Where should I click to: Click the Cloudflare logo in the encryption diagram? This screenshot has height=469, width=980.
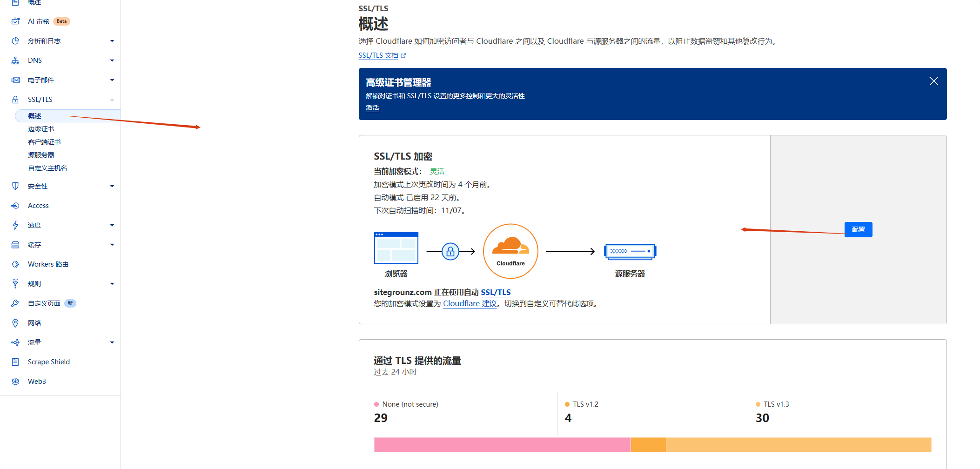point(510,251)
